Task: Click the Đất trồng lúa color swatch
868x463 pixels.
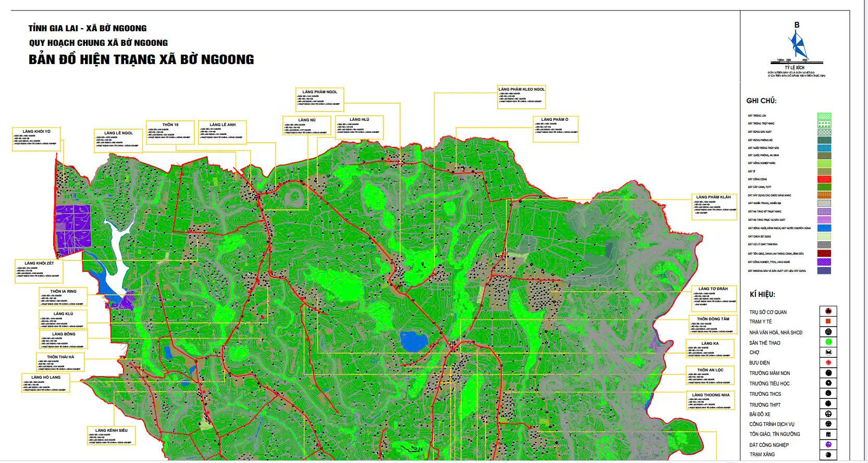Action: (x=824, y=116)
